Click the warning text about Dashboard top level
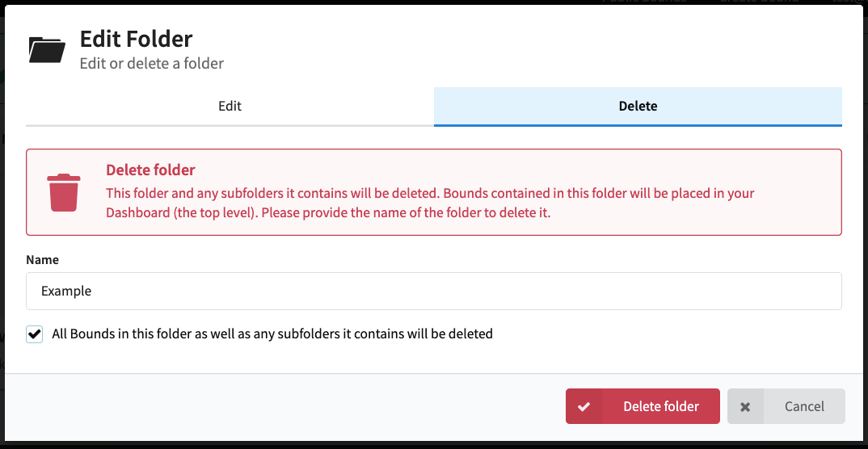Viewport: 868px width, 449px height. 430,203
